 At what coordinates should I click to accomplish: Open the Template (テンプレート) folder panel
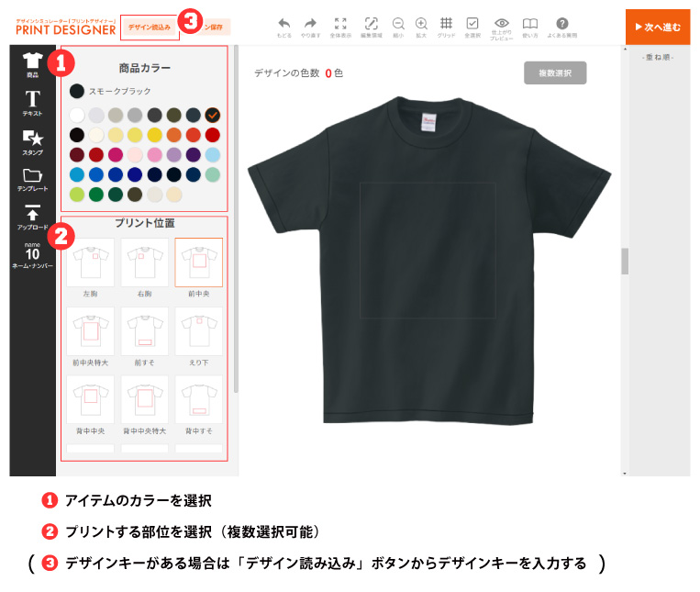tap(33, 178)
